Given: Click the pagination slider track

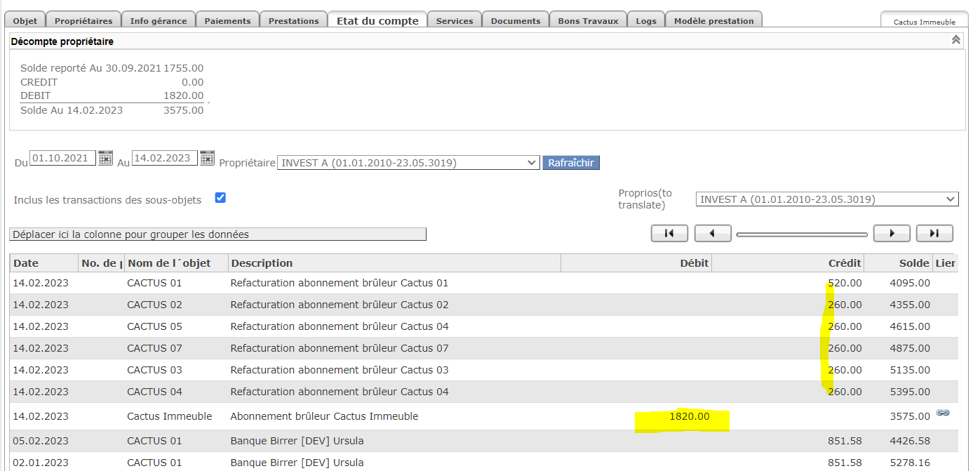Looking at the screenshot, I should (802, 234).
